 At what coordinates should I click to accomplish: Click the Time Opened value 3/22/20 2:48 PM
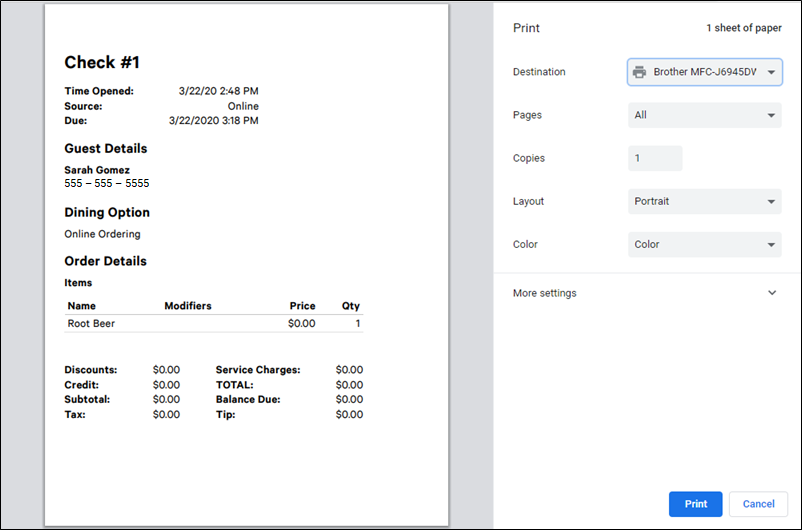tap(218, 91)
